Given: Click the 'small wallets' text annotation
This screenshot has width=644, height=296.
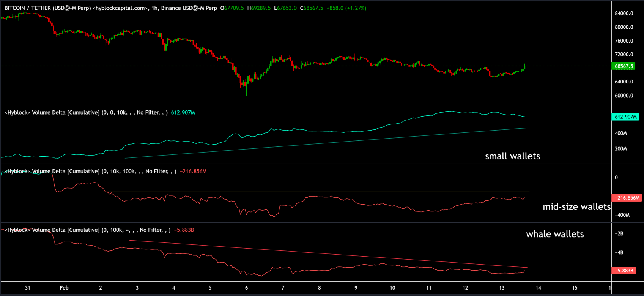Looking at the screenshot, I should pyautogui.click(x=512, y=156).
